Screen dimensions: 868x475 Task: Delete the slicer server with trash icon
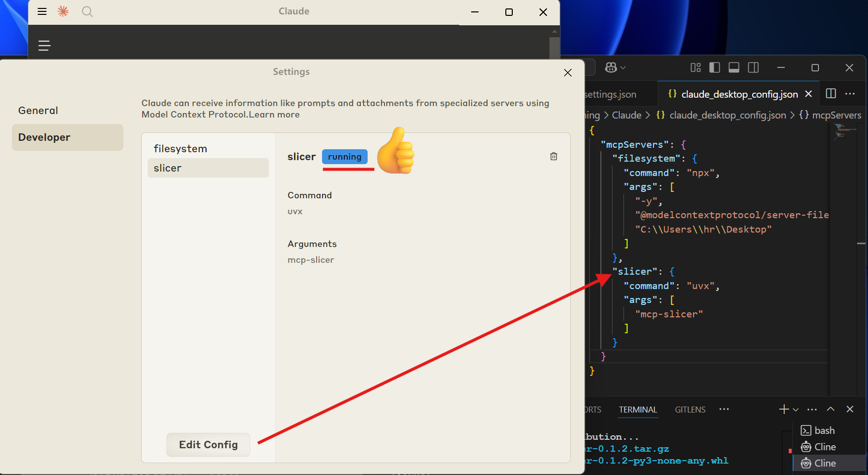coord(554,156)
